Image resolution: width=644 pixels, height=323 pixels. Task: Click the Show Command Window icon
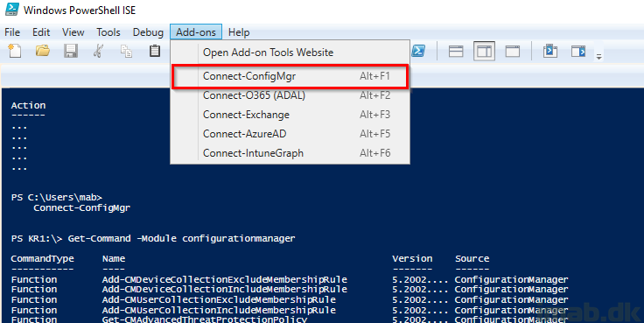point(550,52)
